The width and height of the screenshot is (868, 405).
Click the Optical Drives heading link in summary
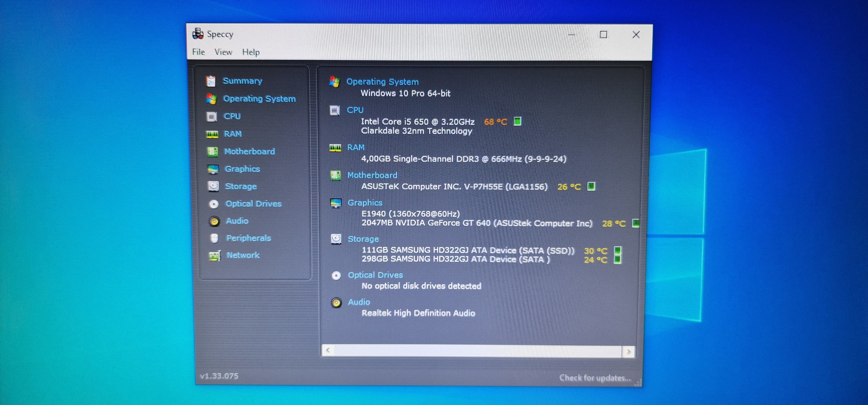376,275
